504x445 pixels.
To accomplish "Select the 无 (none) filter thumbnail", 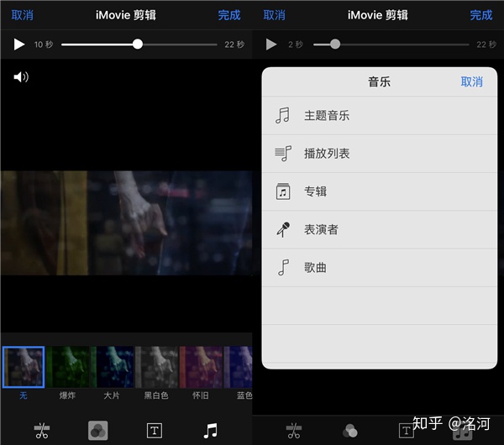I will coord(24,367).
